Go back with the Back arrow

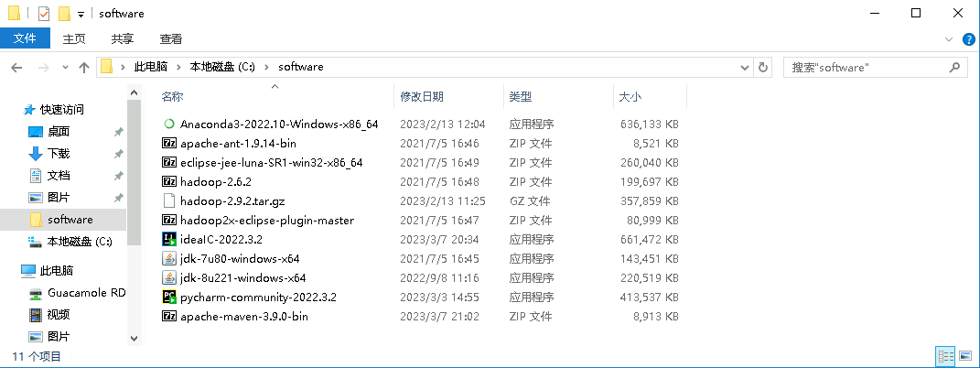click(16, 68)
